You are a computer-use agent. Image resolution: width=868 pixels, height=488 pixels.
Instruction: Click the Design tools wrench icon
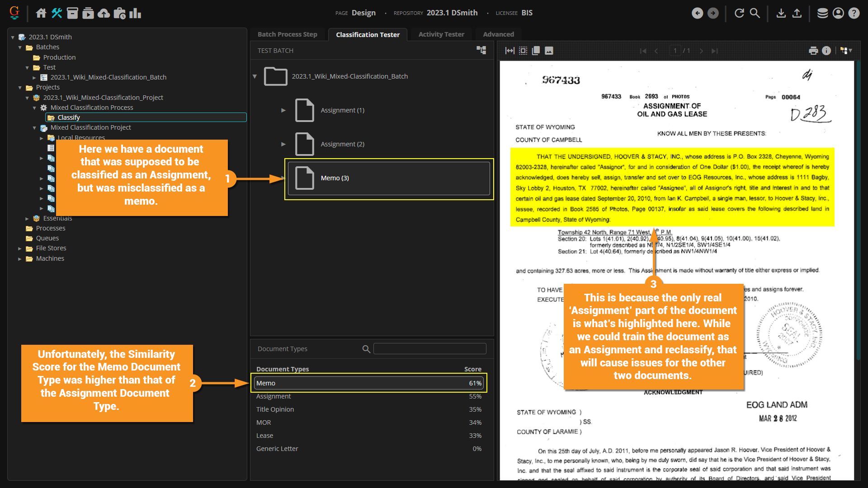tap(57, 13)
